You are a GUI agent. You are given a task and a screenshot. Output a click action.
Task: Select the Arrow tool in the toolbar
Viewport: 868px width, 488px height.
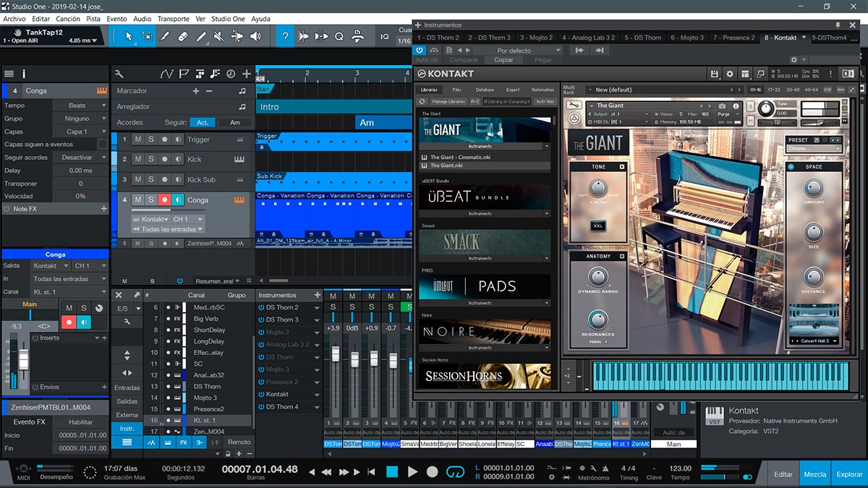(x=129, y=36)
